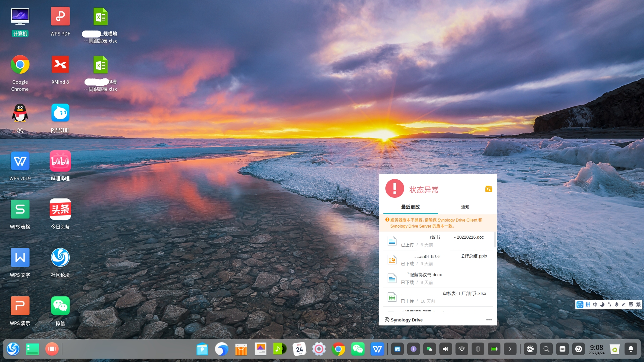Click the clock showing 9:08 in dock

coord(596,349)
